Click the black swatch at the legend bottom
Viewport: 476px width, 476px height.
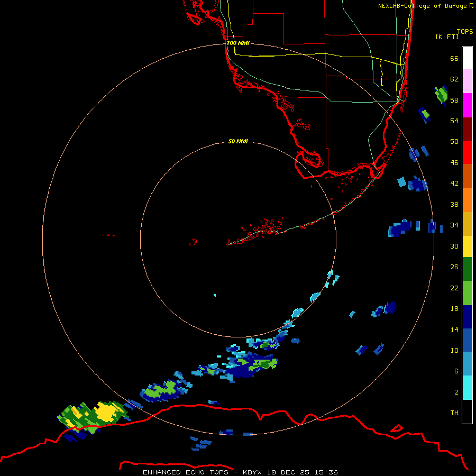pos(467,411)
